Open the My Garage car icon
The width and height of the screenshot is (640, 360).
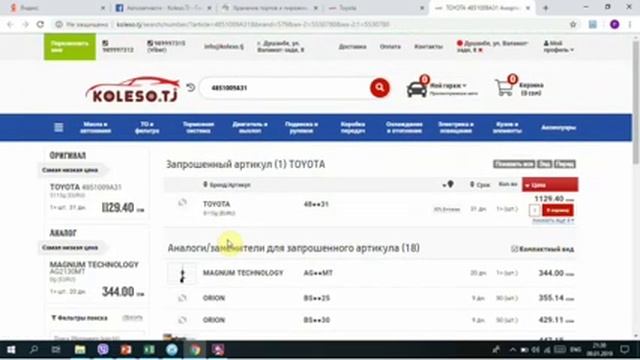click(417, 89)
